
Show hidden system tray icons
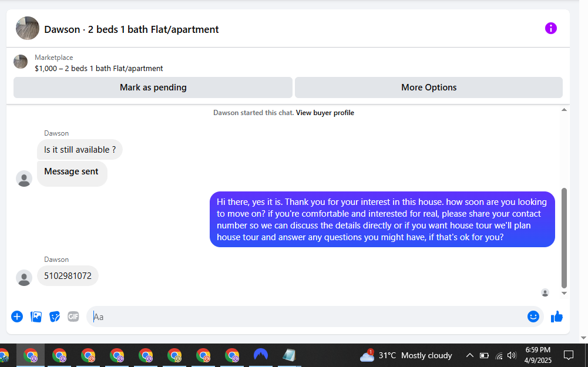coord(469,355)
